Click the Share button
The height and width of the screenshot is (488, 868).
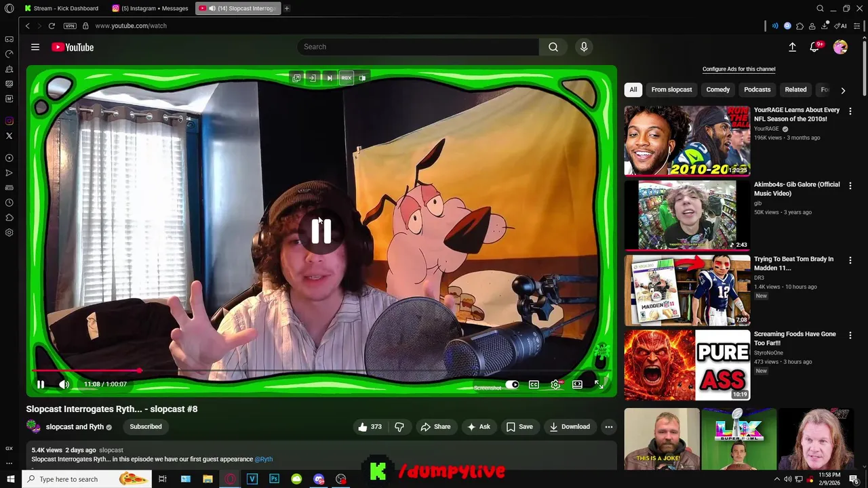click(x=435, y=426)
